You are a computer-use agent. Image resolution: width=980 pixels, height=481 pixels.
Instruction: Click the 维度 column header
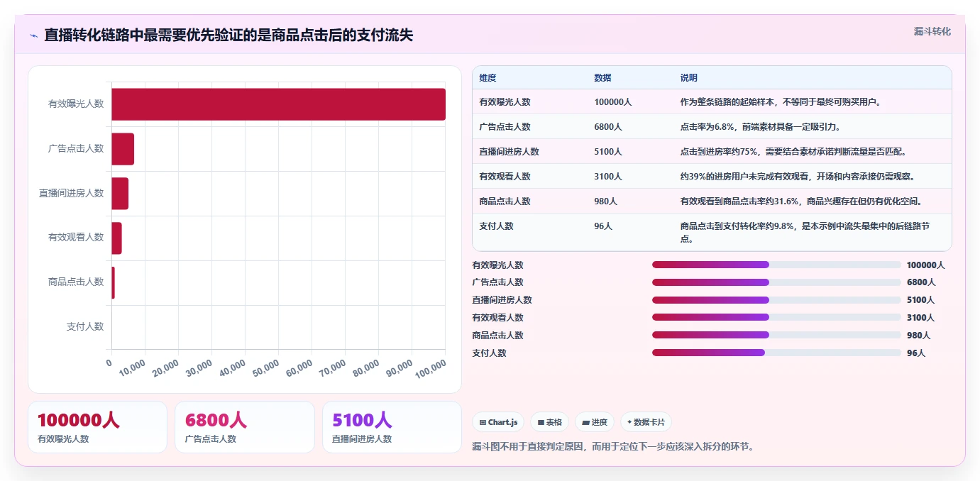coord(488,78)
